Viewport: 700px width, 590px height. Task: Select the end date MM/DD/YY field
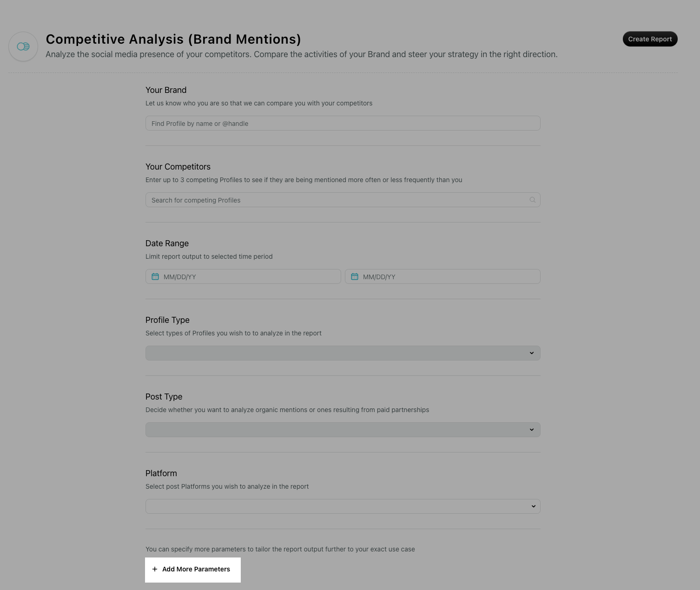(442, 276)
